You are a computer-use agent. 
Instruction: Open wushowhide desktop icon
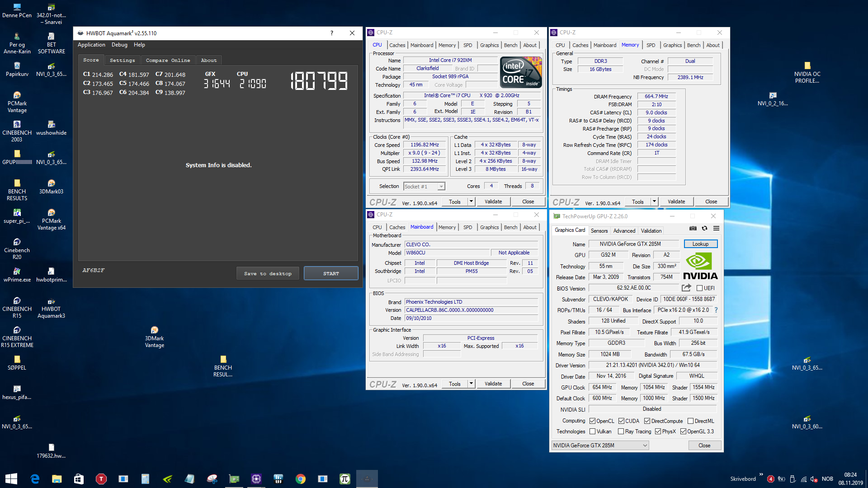coord(52,128)
